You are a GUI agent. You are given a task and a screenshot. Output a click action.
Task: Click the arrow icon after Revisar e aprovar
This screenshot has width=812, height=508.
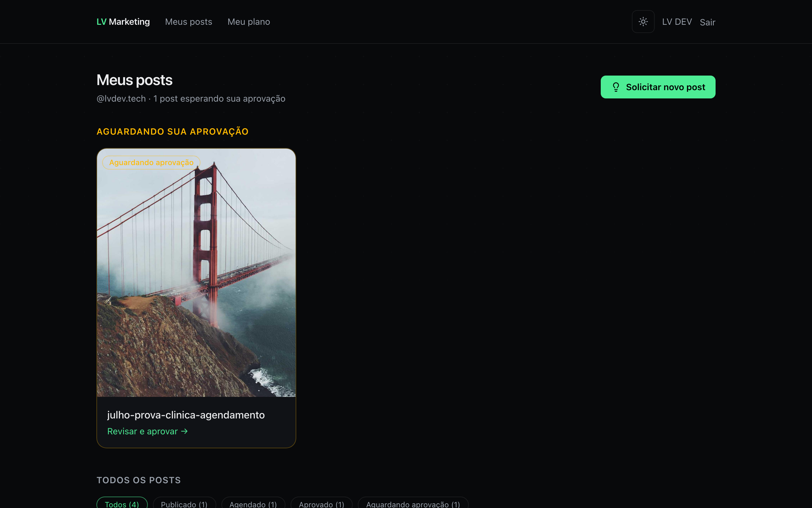184,431
